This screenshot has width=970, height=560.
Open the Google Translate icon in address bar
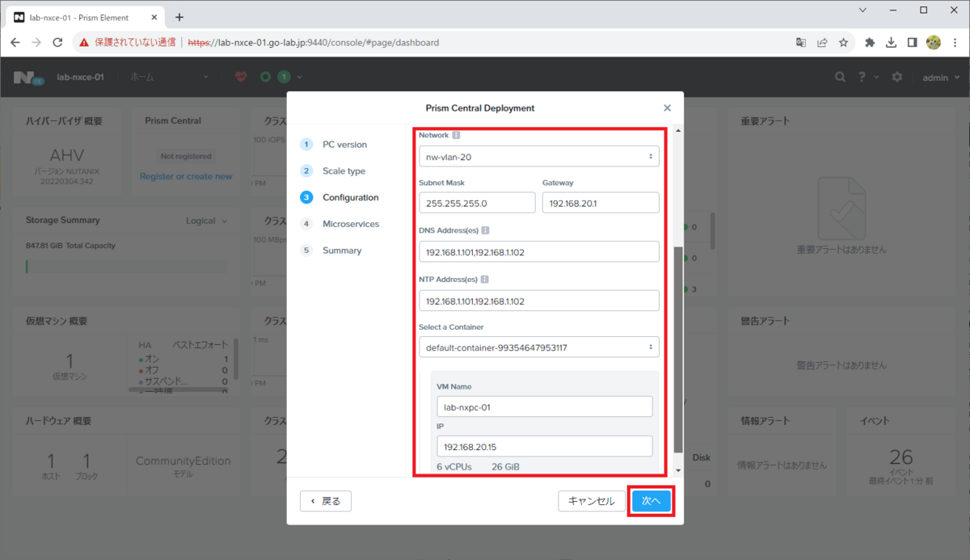[801, 42]
